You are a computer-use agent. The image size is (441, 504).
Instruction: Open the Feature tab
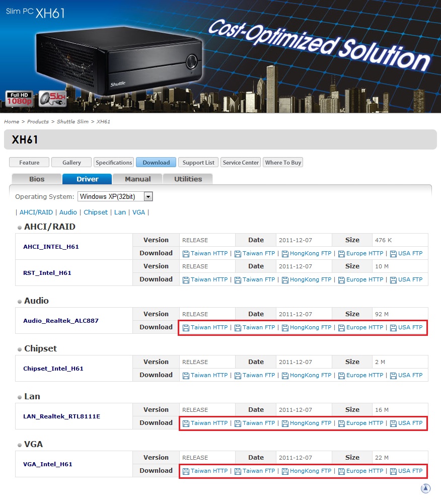pyautogui.click(x=29, y=162)
